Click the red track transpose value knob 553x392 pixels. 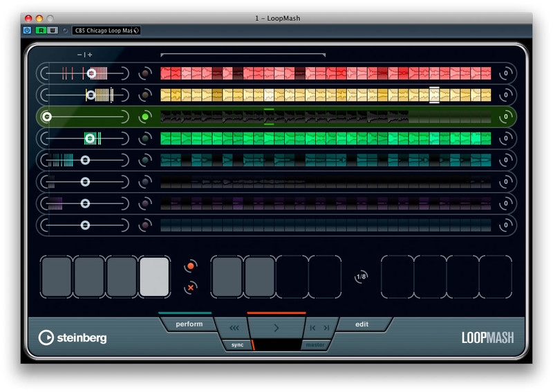(506, 73)
